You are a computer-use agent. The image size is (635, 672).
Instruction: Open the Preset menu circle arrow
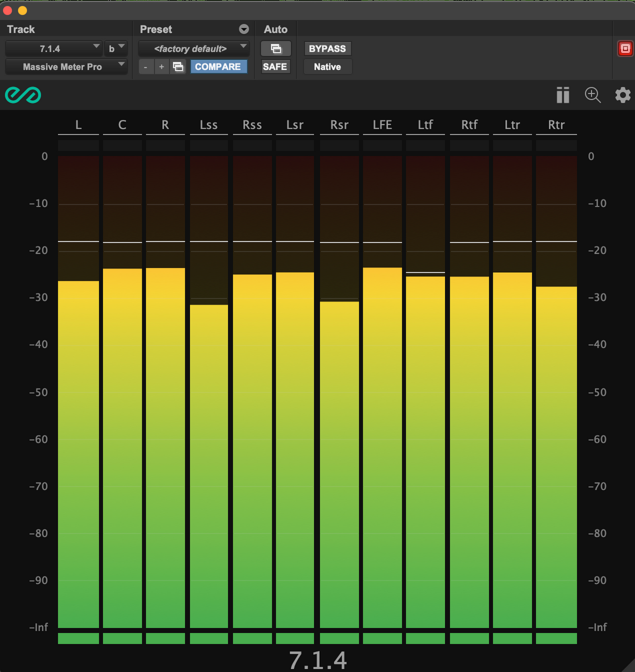(x=243, y=29)
